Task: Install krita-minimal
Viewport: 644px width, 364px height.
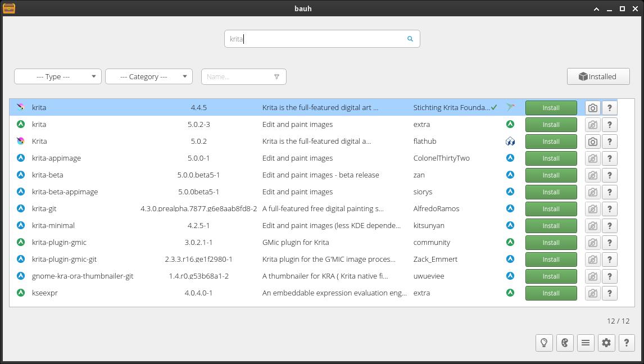Action: click(551, 226)
